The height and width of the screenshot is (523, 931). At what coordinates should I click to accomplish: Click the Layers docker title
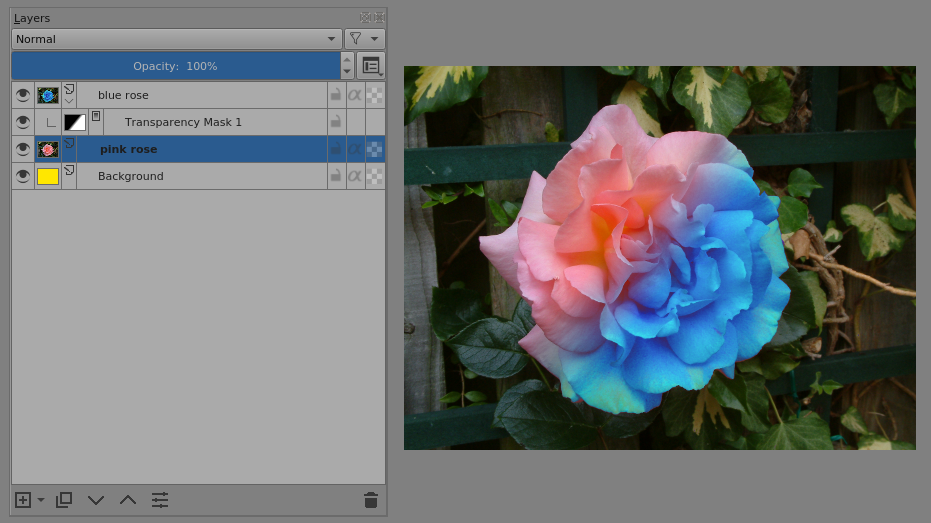click(32, 18)
